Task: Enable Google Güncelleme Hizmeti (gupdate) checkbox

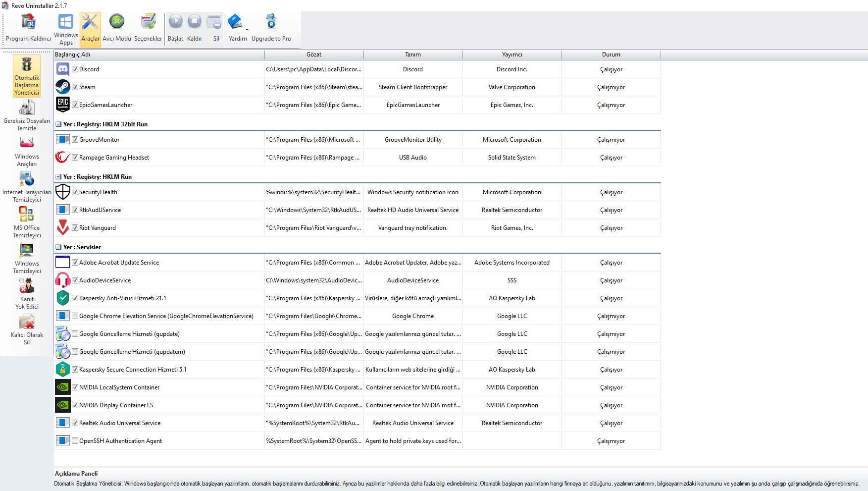Action: [75, 334]
